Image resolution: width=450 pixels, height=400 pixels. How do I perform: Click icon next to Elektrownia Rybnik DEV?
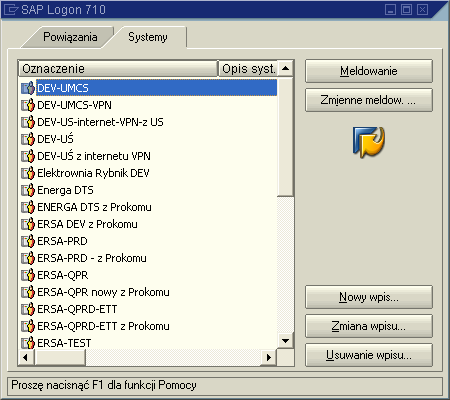click(28, 173)
